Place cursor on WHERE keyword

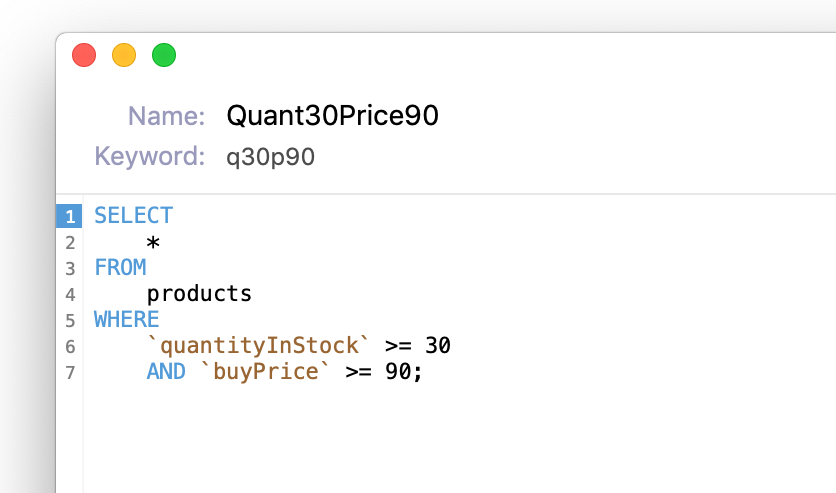126,319
